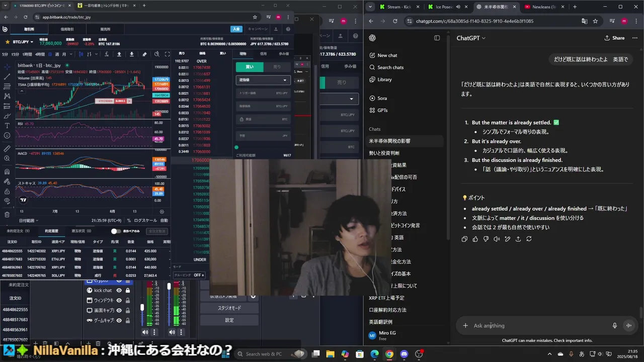The image size is (644, 362).
Task: Select the text annotation tool on chart
Action: (7, 126)
